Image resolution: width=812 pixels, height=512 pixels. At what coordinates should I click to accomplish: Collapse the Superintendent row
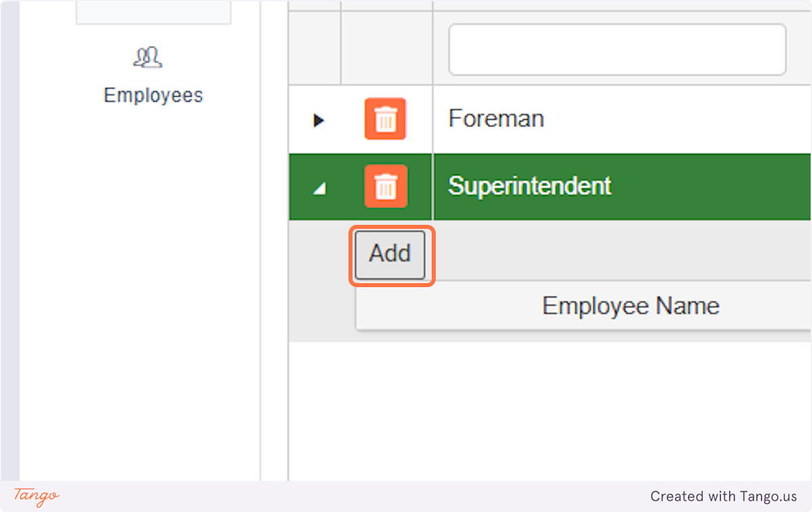(318, 190)
